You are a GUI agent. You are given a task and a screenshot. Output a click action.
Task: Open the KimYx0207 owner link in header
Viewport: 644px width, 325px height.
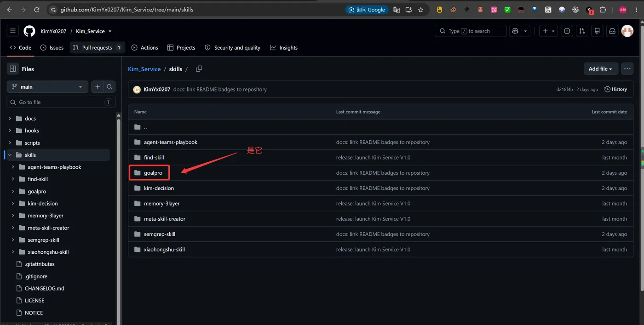click(53, 31)
